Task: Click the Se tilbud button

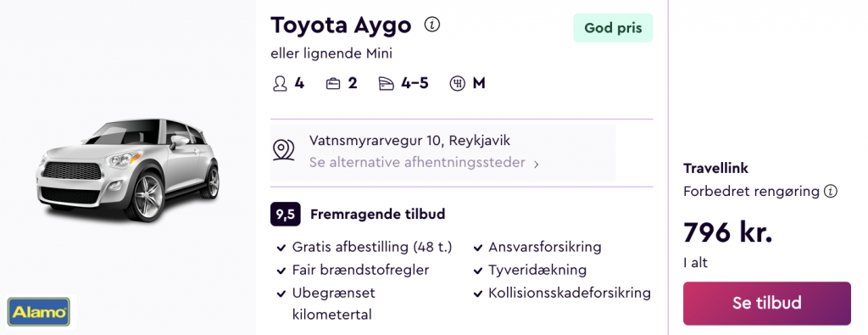Action: click(x=766, y=304)
